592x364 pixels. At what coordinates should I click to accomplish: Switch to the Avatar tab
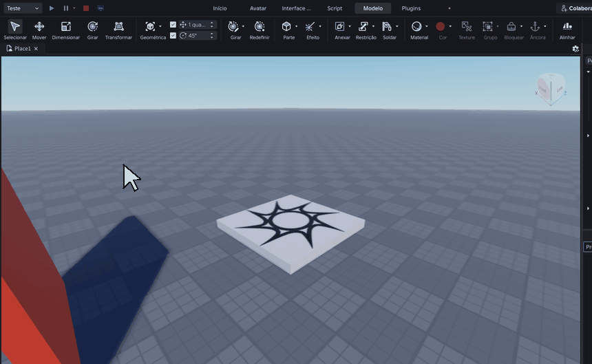click(x=258, y=8)
